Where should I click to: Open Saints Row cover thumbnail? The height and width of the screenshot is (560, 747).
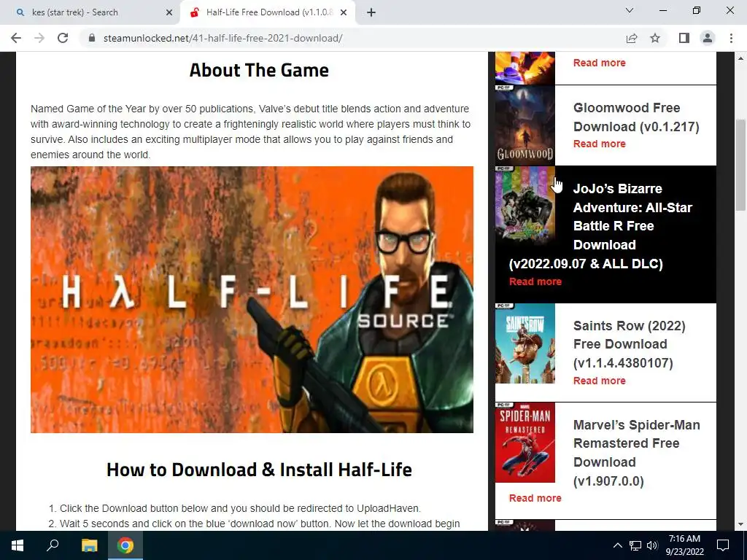525,343
